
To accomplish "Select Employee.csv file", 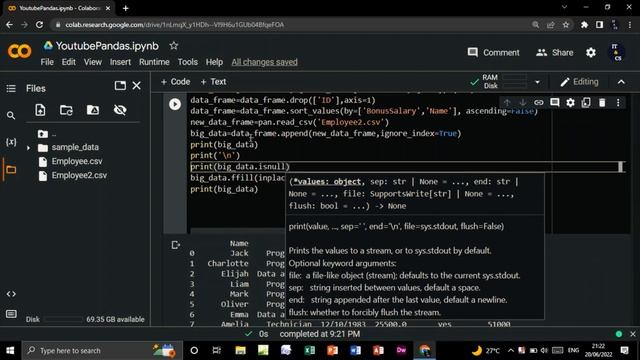I will [x=77, y=162].
